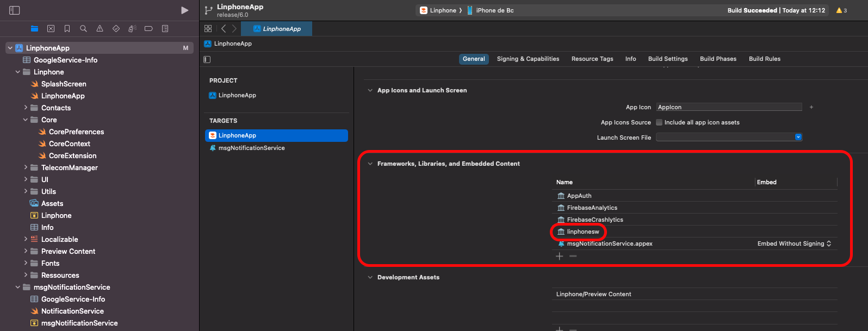Collapse Frameworks, Libraries, and Embedded Content section
The height and width of the screenshot is (331, 868).
click(370, 164)
